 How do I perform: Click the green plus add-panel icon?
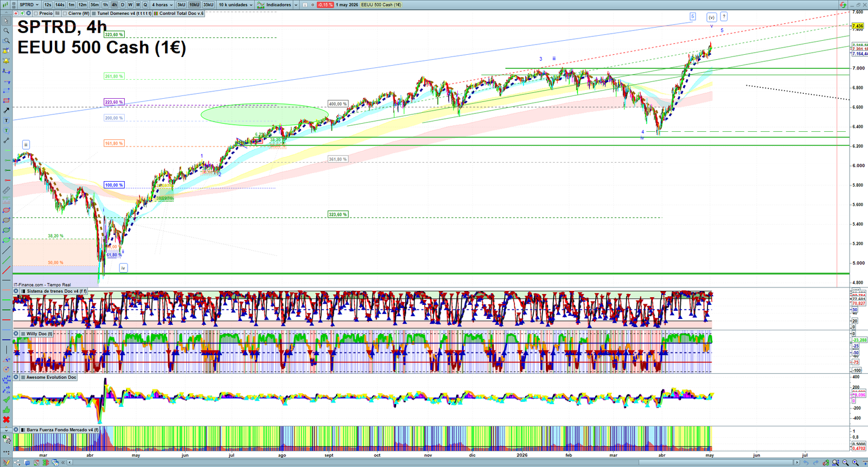[x=22, y=13]
